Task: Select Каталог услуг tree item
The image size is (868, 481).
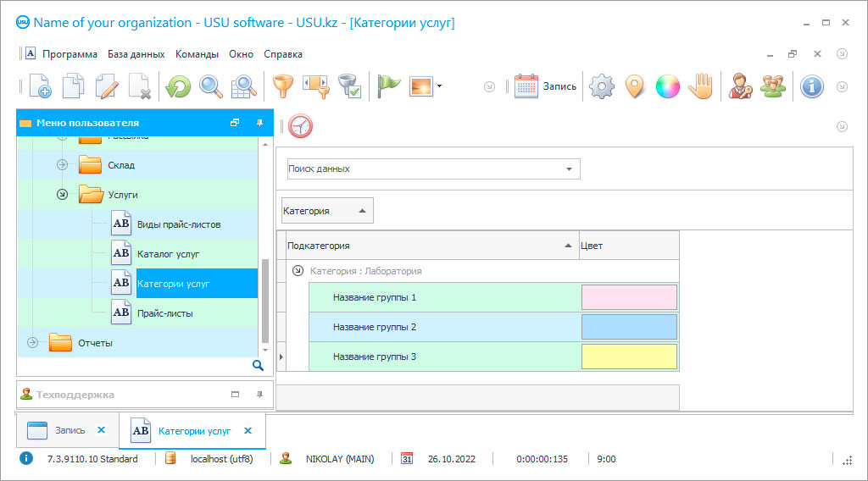Action: (x=169, y=254)
